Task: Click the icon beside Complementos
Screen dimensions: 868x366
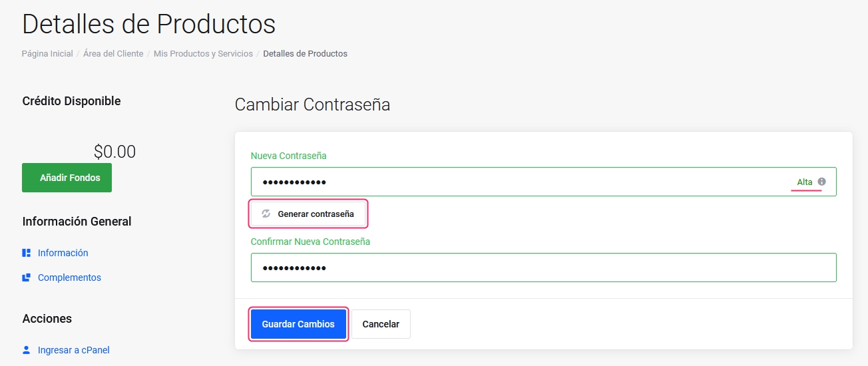Action: coord(27,277)
